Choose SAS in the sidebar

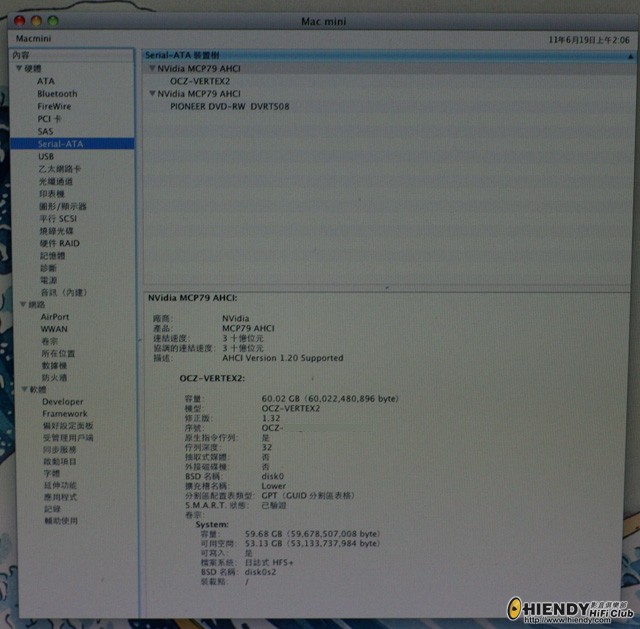coord(45,131)
